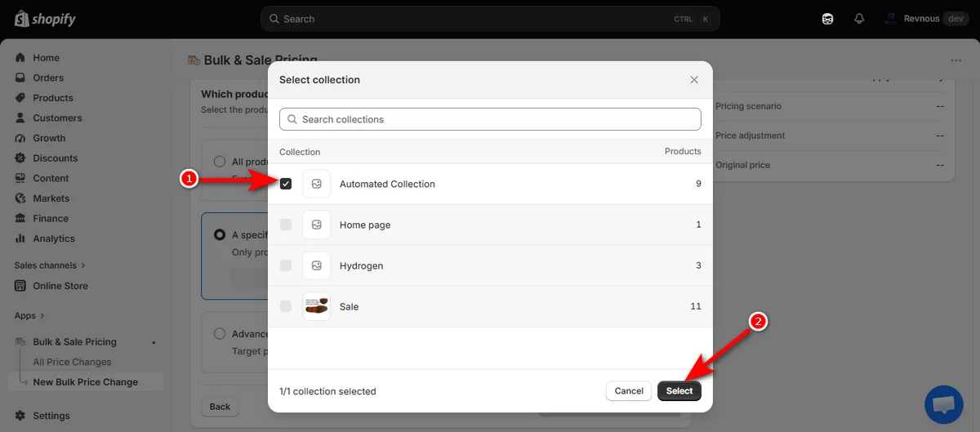Click the Online Store icon
This screenshot has height=432, width=980.
coord(20,286)
